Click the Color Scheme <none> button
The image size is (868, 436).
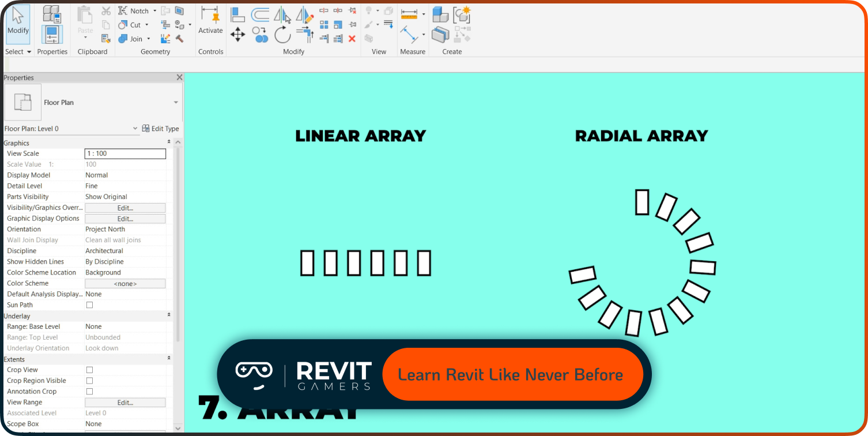pyautogui.click(x=125, y=284)
